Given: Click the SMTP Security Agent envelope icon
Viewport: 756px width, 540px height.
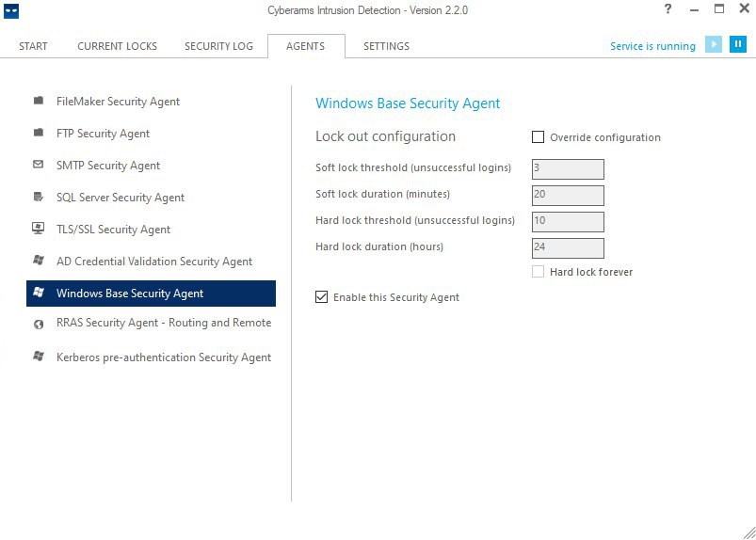Looking at the screenshot, I should coord(39,165).
